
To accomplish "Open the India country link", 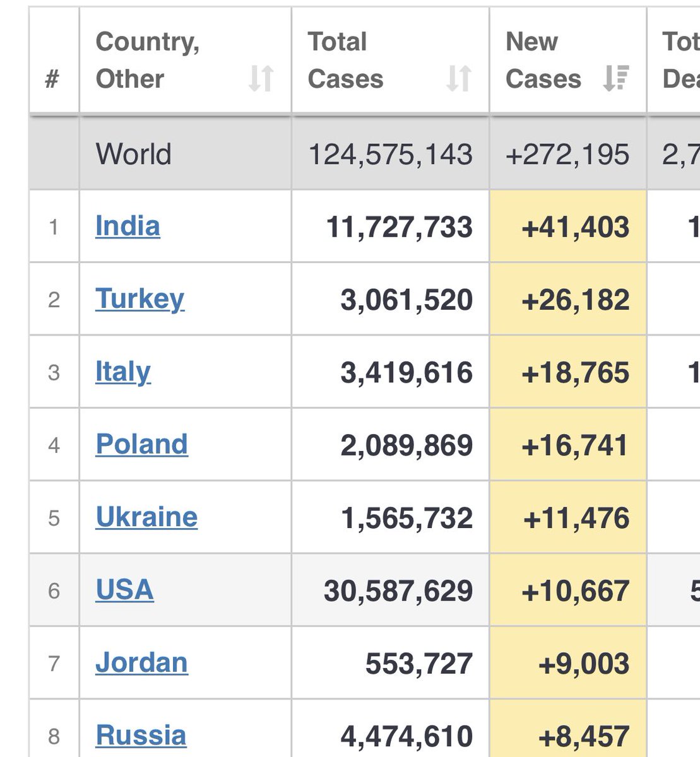I will pyautogui.click(x=128, y=226).
